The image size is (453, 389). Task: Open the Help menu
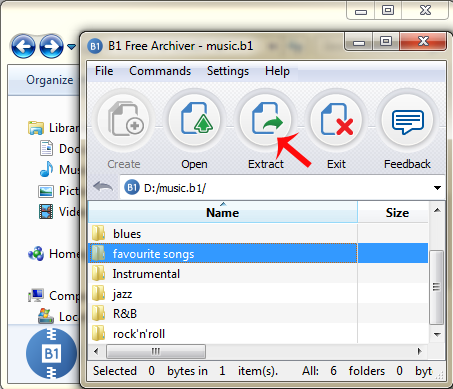(277, 71)
